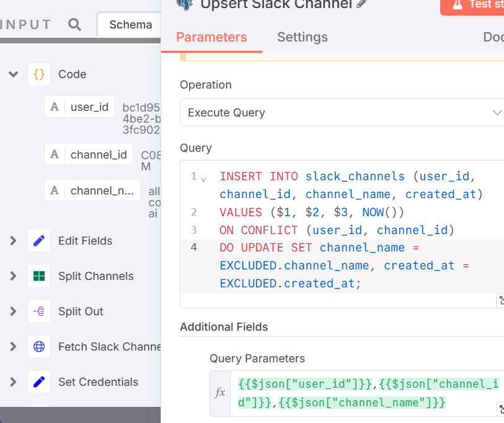Click the Split Channels green grid icon
Viewport: 504px width, 423px height.
point(39,276)
